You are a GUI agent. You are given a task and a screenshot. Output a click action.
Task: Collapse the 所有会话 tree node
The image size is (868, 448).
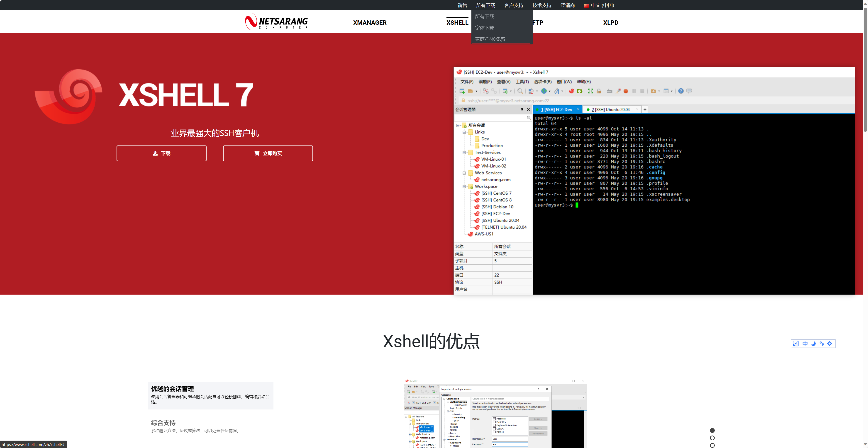(458, 125)
